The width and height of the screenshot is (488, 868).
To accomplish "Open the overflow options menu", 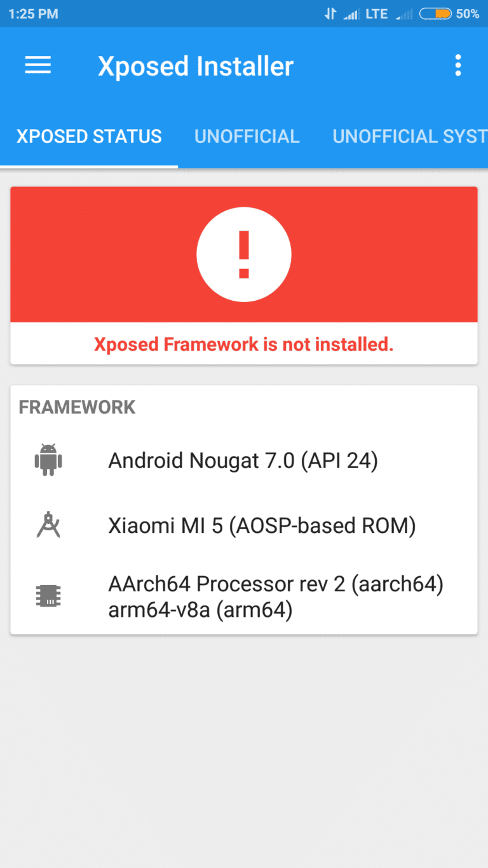I will [x=459, y=65].
